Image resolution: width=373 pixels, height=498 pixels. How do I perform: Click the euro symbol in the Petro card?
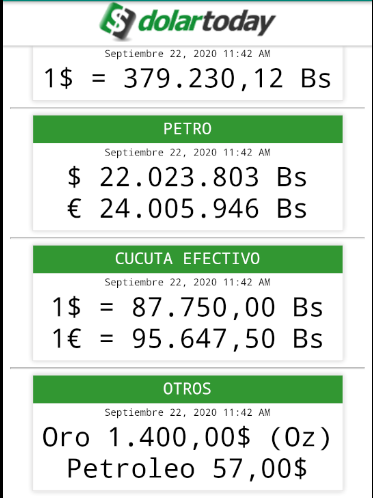coord(74,209)
